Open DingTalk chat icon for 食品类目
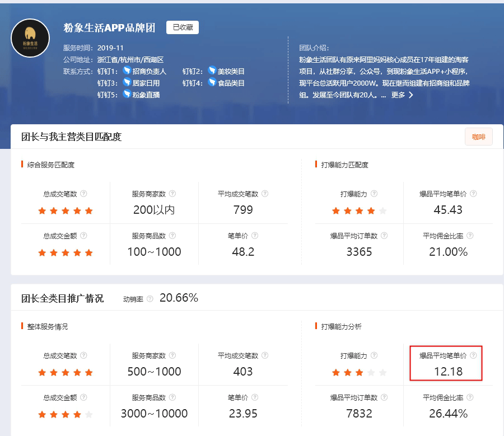Viewport: 504px width, 436px height. [x=212, y=83]
